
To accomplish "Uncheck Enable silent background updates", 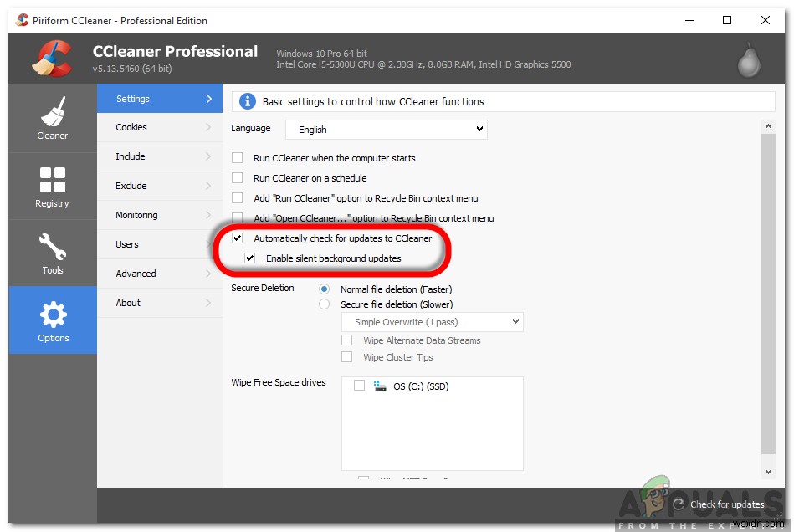I will tap(251, 258).
